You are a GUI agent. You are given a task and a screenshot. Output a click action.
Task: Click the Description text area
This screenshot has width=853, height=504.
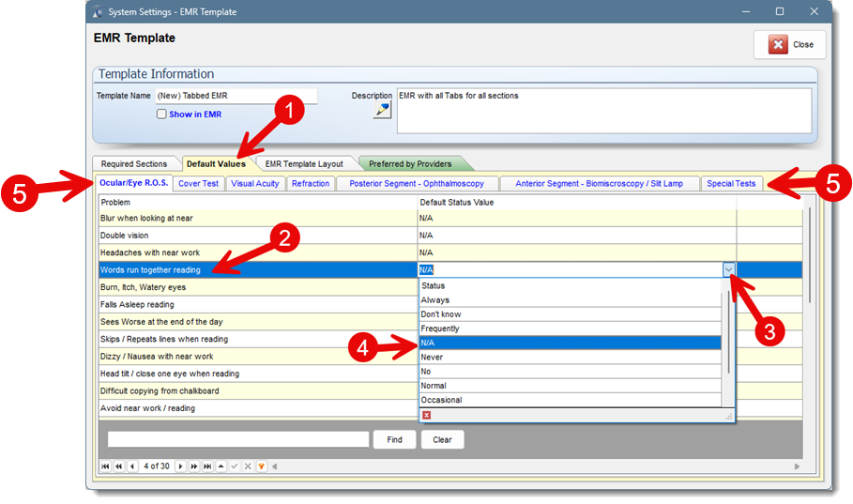click(x=603, y=111)
